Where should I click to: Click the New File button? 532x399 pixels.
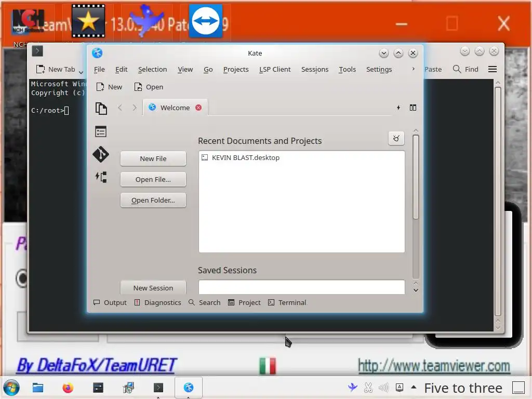pyautogui.click(x=153, y=158)
